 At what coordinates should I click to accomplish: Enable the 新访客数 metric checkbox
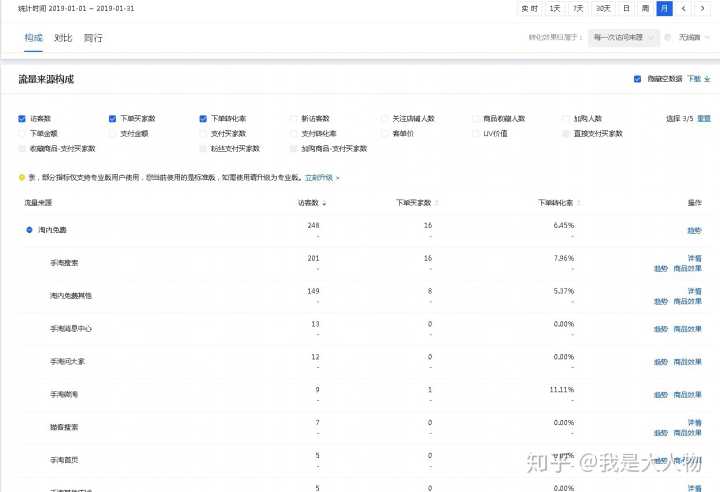(x=293, y=118)
